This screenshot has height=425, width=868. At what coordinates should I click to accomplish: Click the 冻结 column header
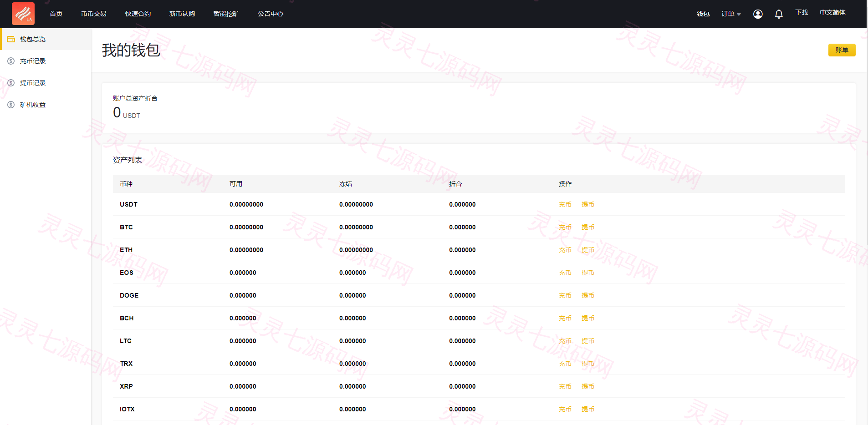[x=346, y=184]
